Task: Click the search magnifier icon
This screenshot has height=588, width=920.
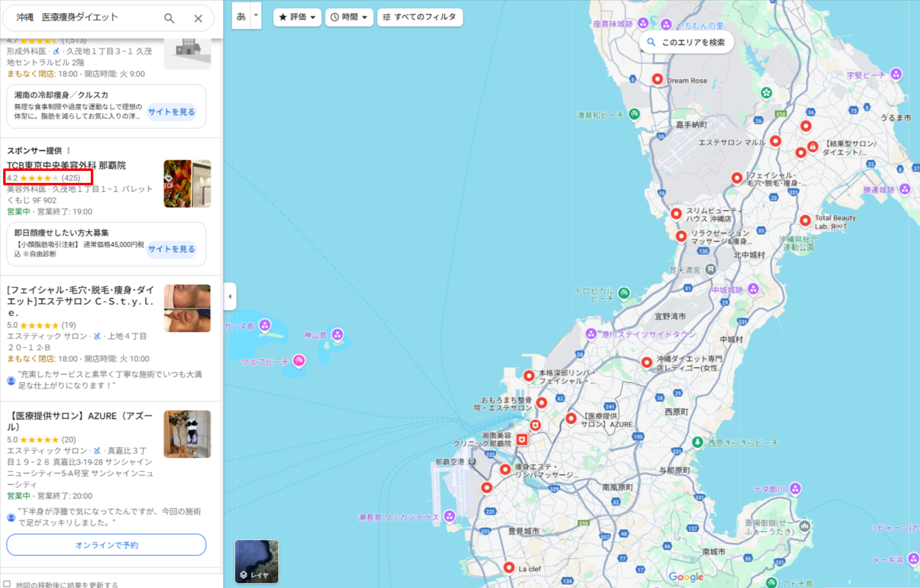Action: 169,18
